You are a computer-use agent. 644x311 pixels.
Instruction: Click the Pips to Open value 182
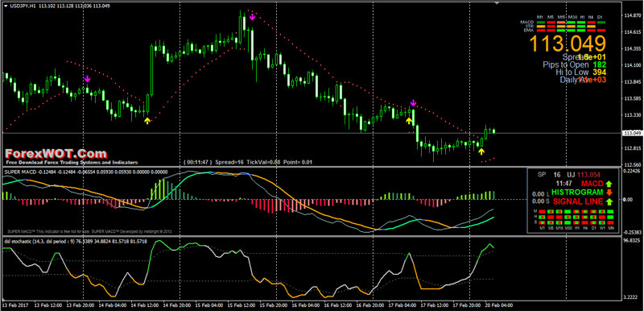[600, 64]
